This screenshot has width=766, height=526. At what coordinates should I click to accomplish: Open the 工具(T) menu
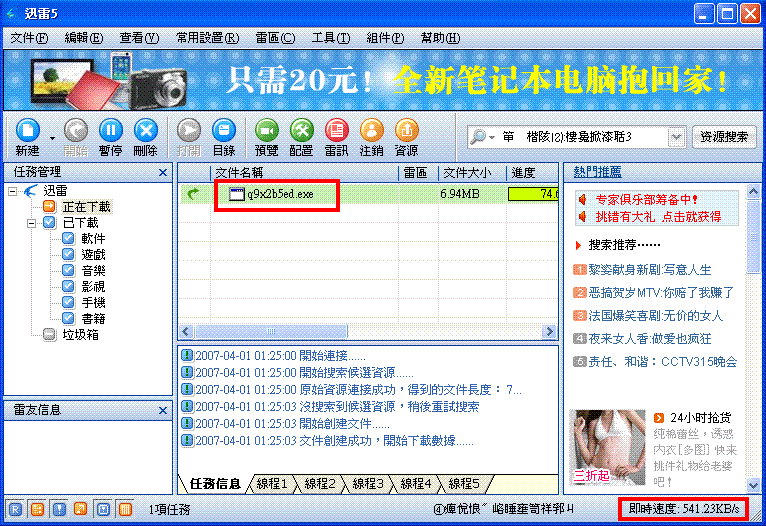(x=331, y=38)
